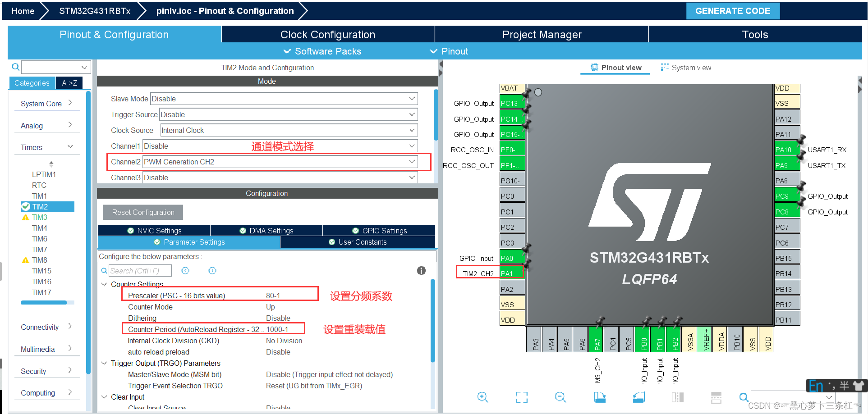Click the previous search result arrow icon

coord(185,271)
